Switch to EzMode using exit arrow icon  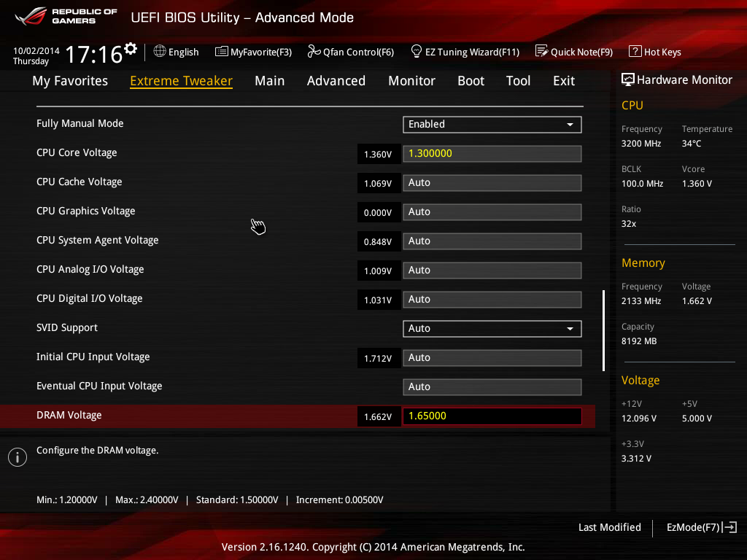[x=730, y=527]
